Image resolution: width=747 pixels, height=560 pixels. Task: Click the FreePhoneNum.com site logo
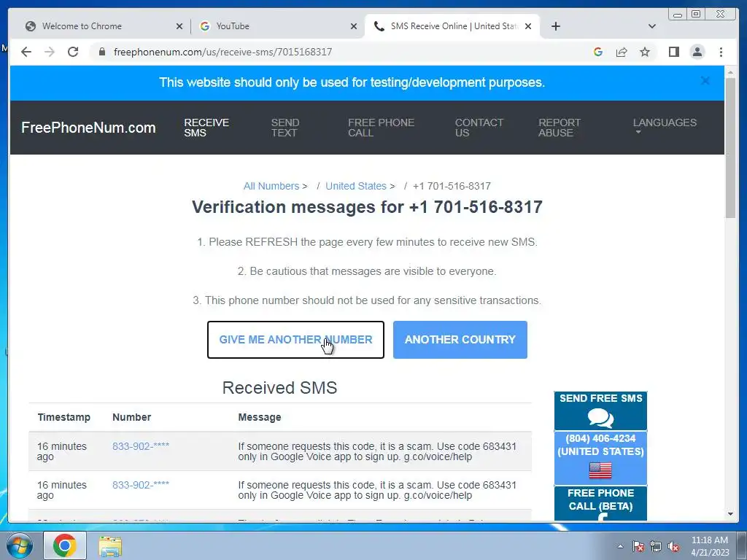(88, 128)
